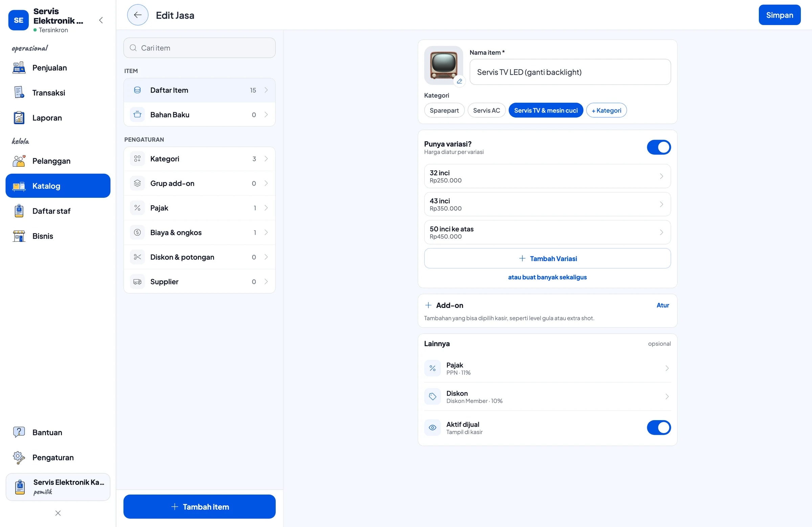Click the Daftar staf badge icon

19,211
